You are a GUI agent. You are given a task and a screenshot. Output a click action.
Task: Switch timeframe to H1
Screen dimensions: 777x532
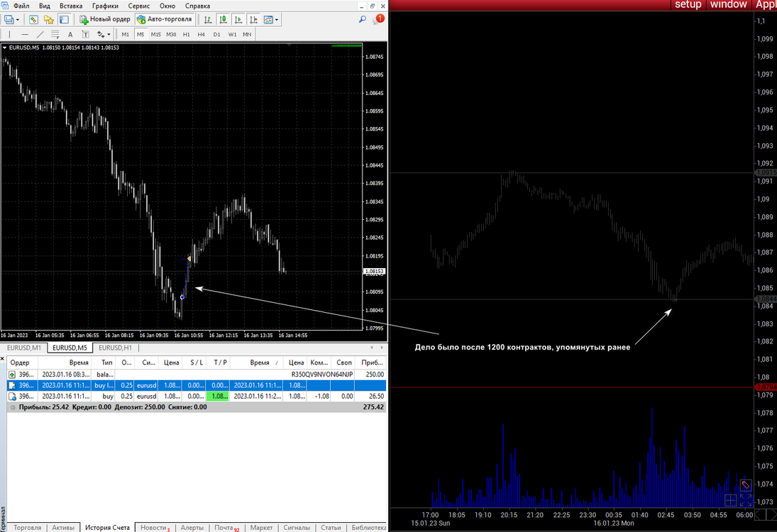(x=187, y=34)
